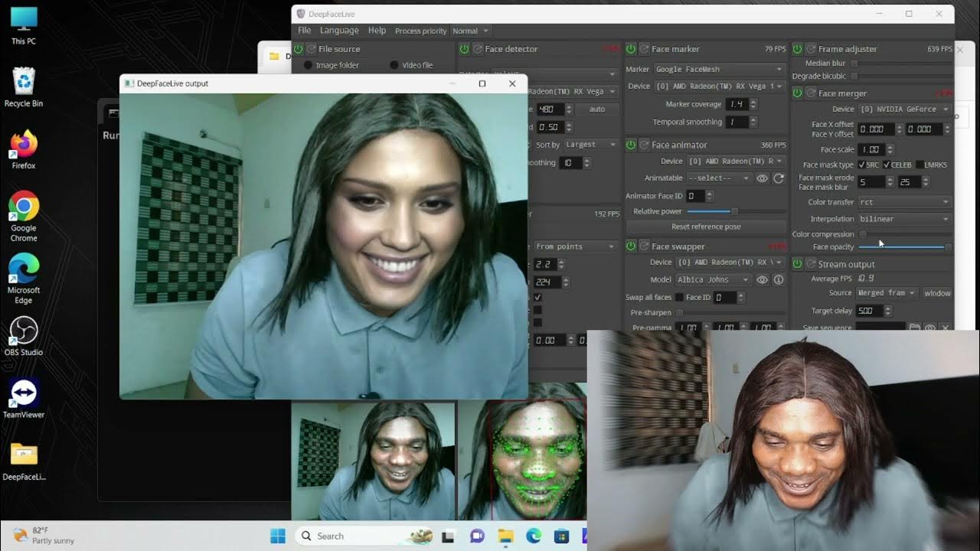Click the window button in Stream output

pyautogui.click(x=937, y=293)
